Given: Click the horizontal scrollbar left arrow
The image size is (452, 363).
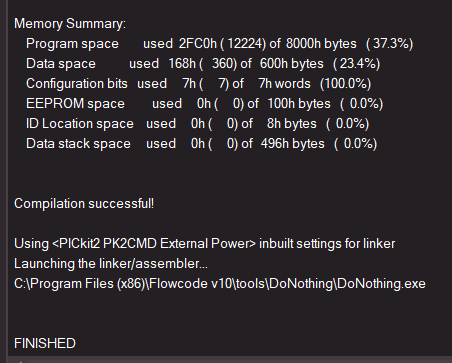Looking at the screenshot, I should (20, 361).
